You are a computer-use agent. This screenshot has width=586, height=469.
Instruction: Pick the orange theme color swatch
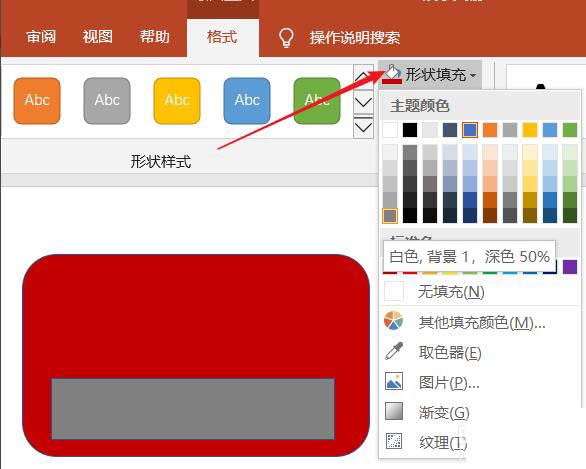coord(490,130)
